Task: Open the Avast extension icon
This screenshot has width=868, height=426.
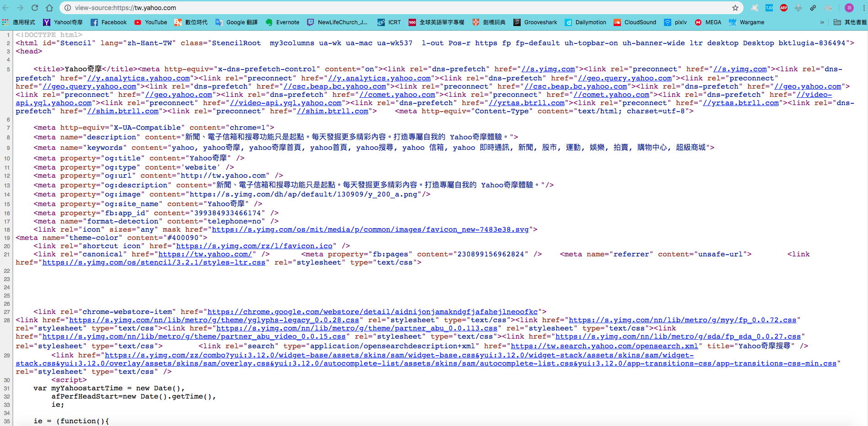Action: point(755,8)
